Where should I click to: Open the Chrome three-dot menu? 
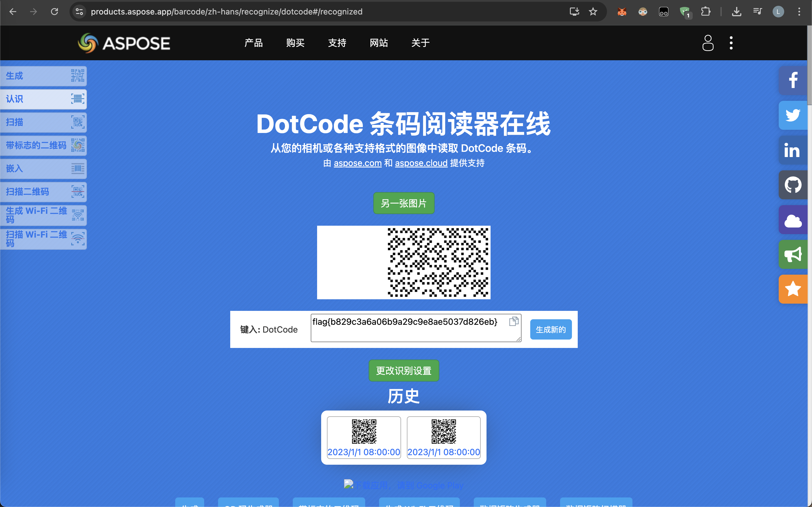(799, 12)
